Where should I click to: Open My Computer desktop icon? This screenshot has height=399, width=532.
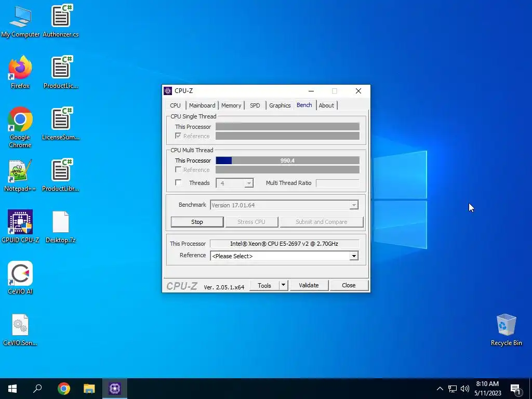tap(20, 21)
